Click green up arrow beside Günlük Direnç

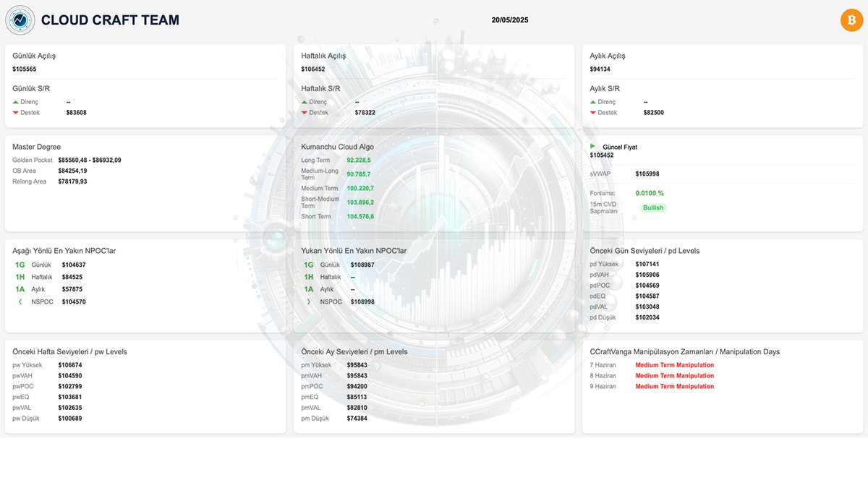[15, 102]
